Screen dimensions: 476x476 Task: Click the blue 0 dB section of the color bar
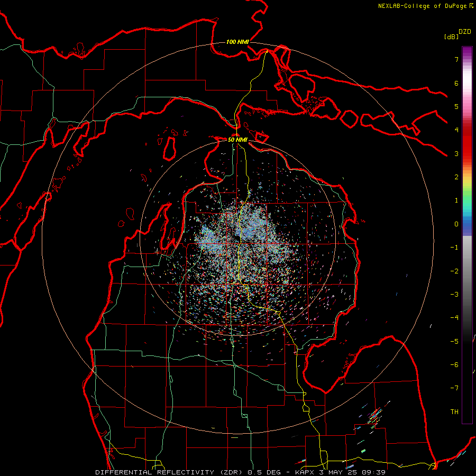click(467, 225)
